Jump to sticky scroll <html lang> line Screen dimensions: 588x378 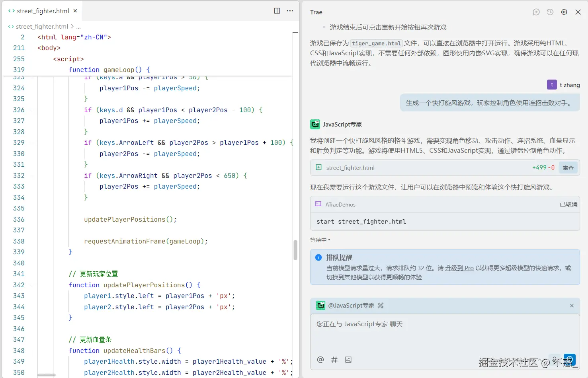point(74,37)
